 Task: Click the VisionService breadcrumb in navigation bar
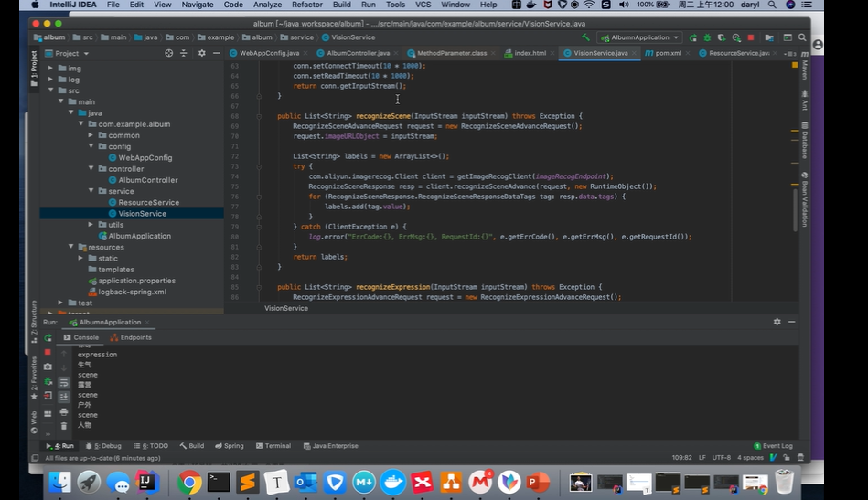pos(348,37)
